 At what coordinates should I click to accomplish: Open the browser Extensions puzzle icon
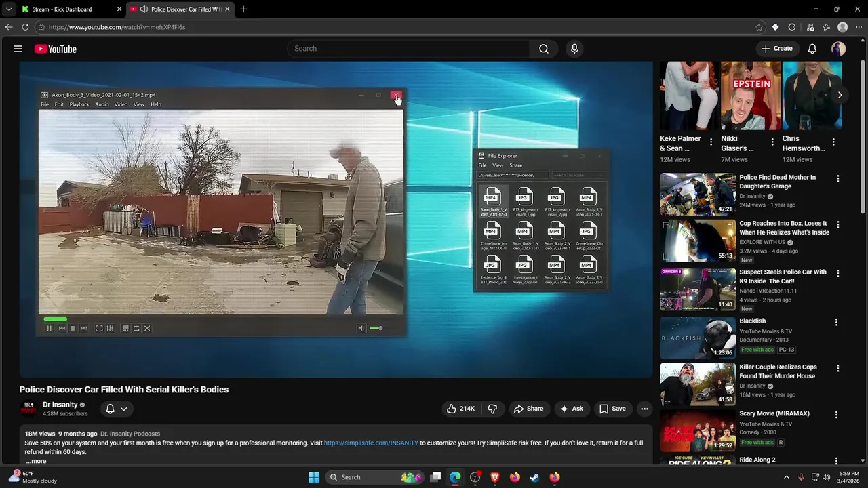(x=792, y=27)
